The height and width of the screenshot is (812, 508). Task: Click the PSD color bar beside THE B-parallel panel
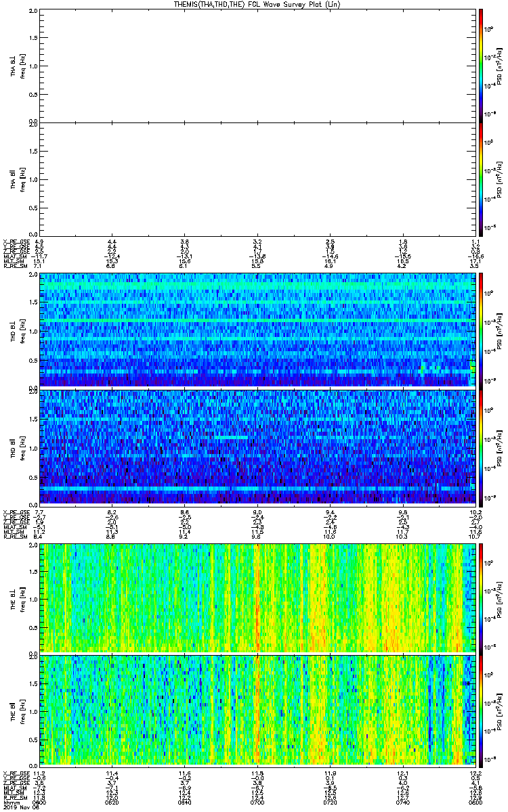pos(480,710)
